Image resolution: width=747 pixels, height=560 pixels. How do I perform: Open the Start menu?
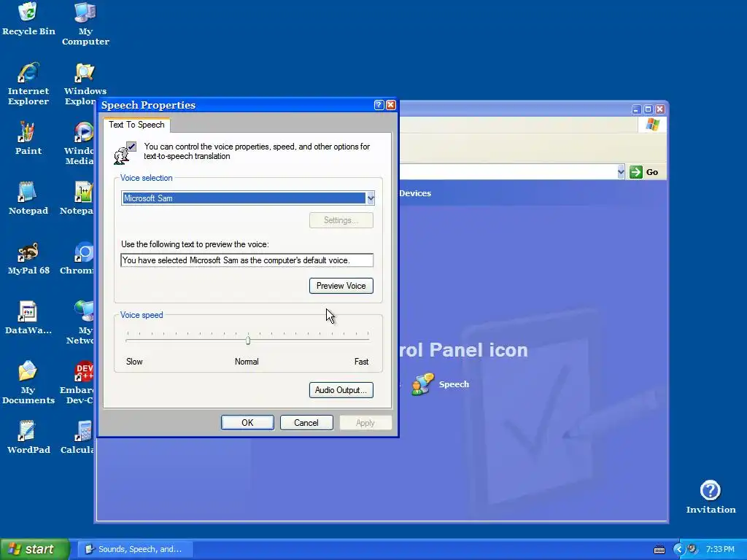point(34,549)
